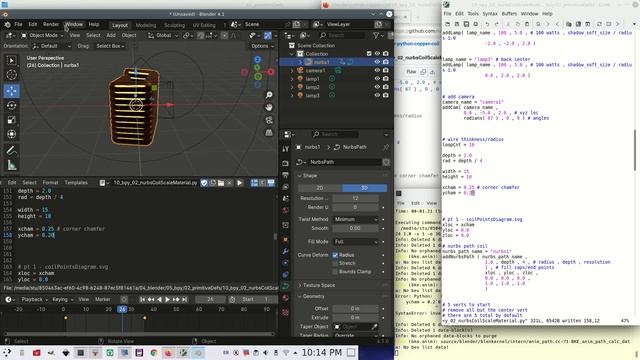Click the outliner filter funnel icon

point(376,36)
